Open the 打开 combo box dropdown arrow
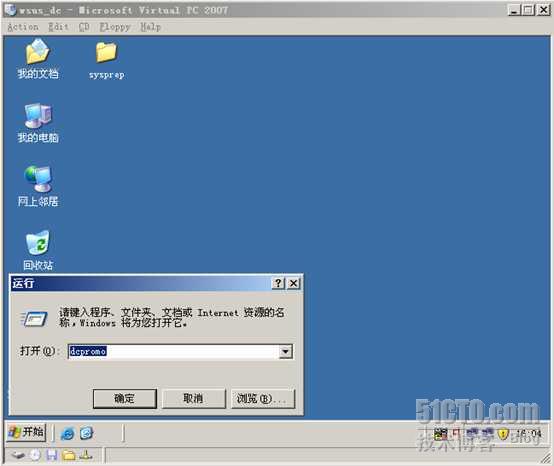 point(285,352)
